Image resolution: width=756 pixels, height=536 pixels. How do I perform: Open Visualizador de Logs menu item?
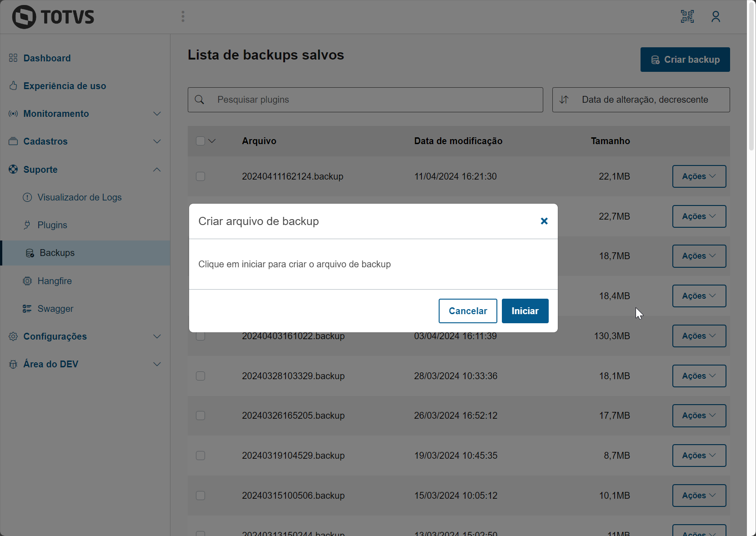pos(80,197)
